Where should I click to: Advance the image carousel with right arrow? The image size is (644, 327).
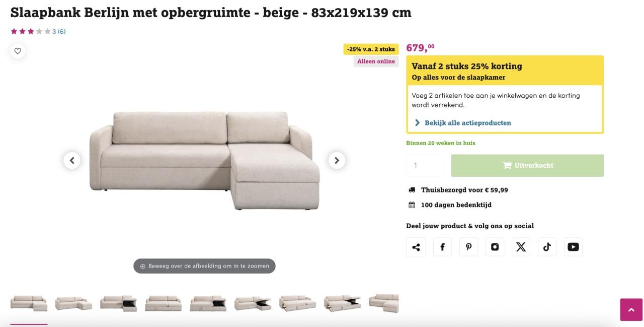coord(337,160)
